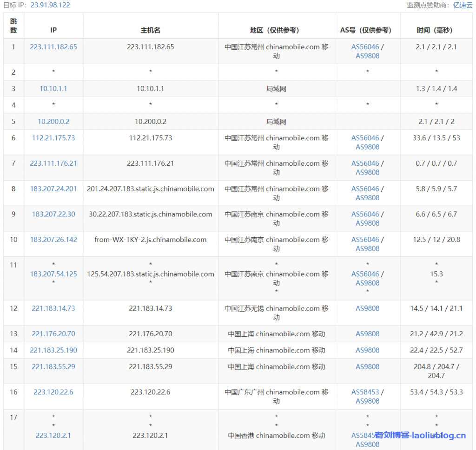476x450 pixels.
Task: Select IP link 221.176.20.70 on hop 13
Action: pos(53,333)
